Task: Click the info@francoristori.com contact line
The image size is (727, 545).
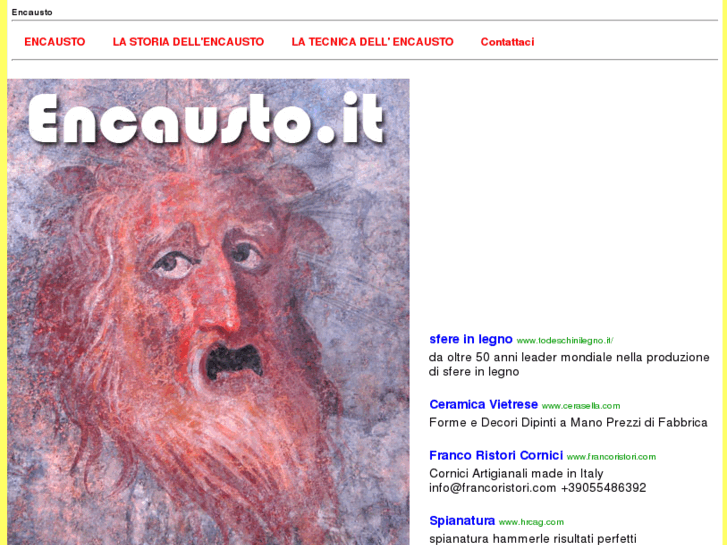Action: (x=537, y=488)
